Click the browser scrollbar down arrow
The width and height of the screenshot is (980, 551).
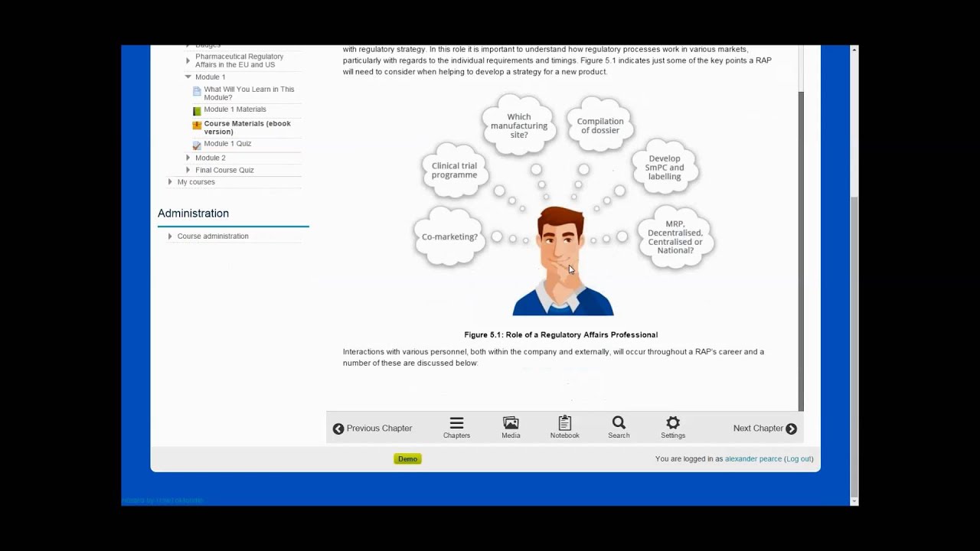pos(854,501)
